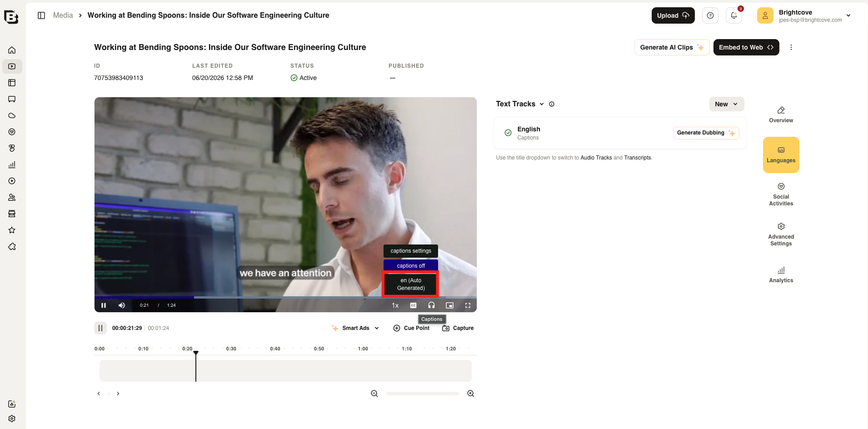Open captions settings in the player menu
This screenshot has width=868, height=429.
click(411, 251)
